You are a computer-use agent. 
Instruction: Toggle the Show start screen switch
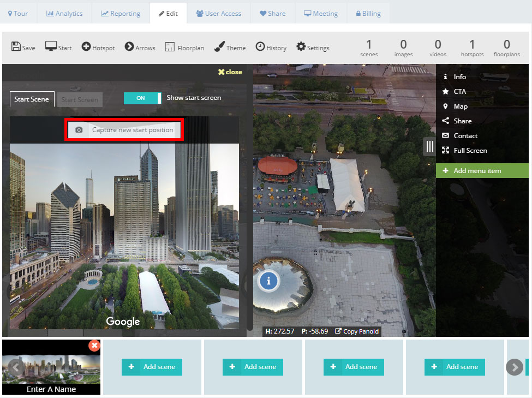142,98
